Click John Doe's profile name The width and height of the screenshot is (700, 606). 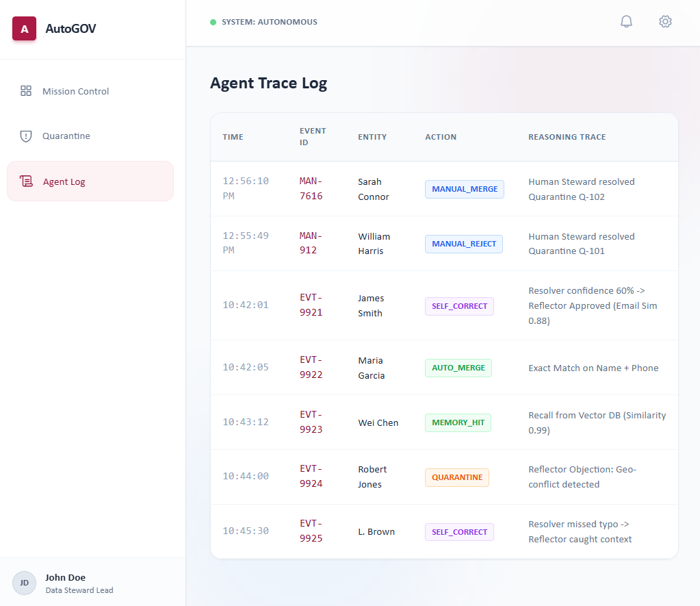click(x=65, y=577)
